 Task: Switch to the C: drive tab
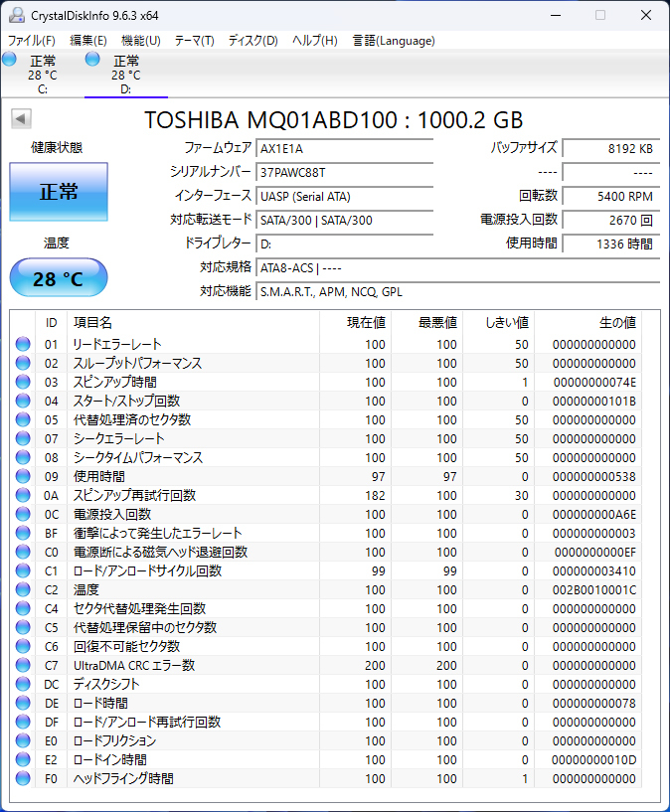point(43,75)
